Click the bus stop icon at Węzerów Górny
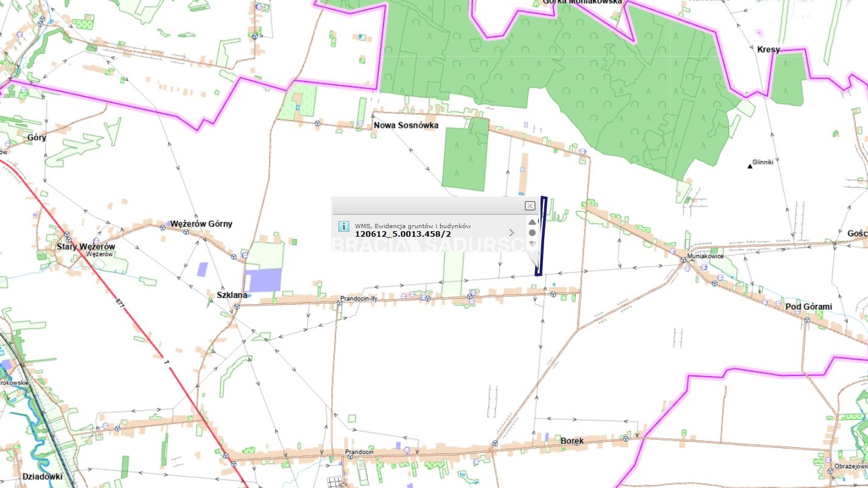868x488 pixels. point(162,227)
